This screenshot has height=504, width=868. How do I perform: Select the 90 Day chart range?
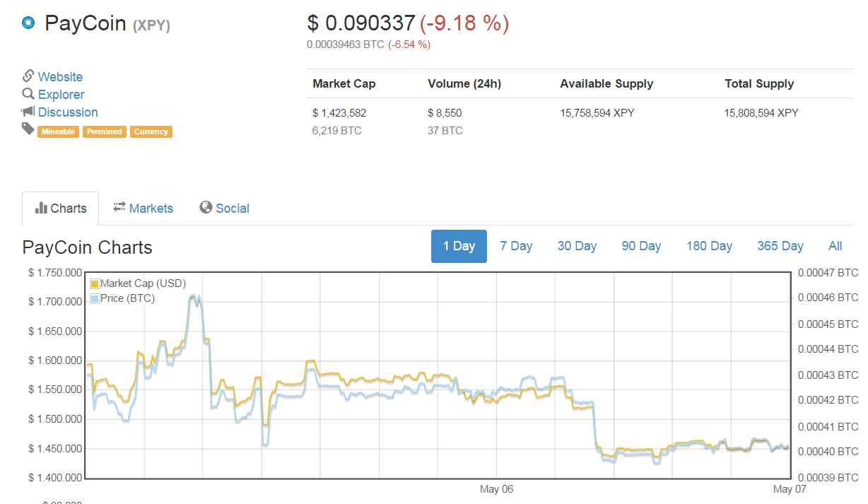click(x=641, y=246)
